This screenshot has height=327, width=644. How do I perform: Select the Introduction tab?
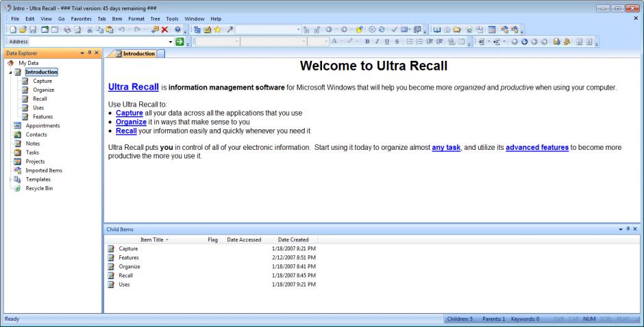(136, 53)
